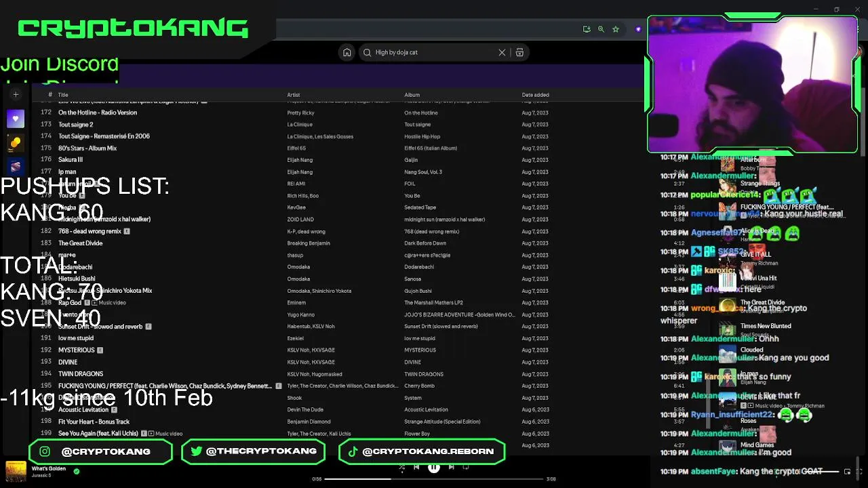The image size is (868, 488).
Task: Open the What's Golden album cover
Action: tap(16, 472)
